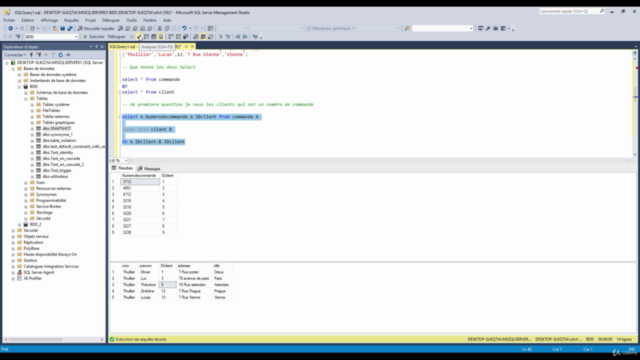Open the Outils menu
Screen dimensions: 640x360
click(x=131, y=20)
